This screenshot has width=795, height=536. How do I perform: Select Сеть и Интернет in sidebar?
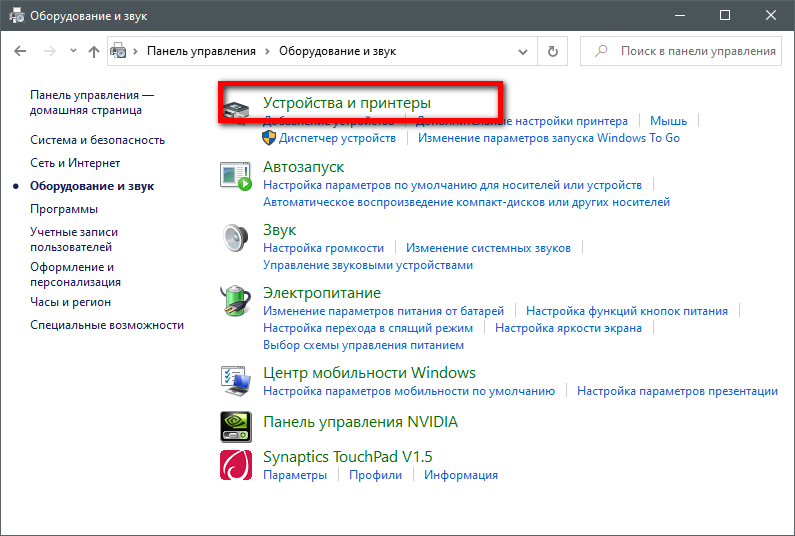point(75,163)
